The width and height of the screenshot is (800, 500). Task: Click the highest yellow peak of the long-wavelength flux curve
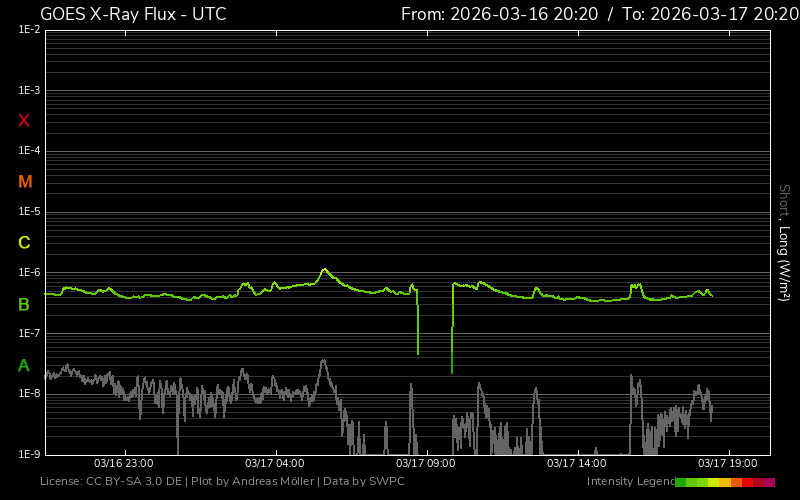click(x=324, y=269)
